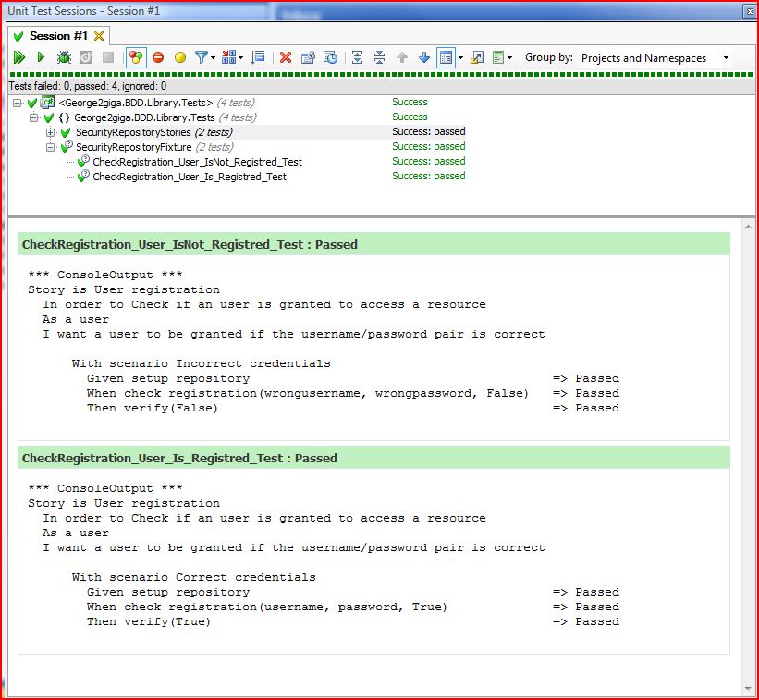Toggle show all tests colored circles icon
This screenshot has height=700, width=759.
(x=136, y=57)
